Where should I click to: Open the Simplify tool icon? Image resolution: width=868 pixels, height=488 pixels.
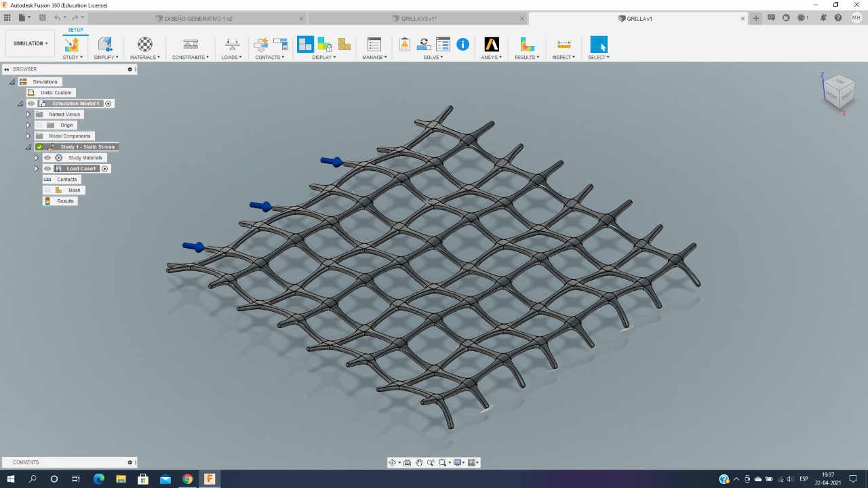(105, 45)
